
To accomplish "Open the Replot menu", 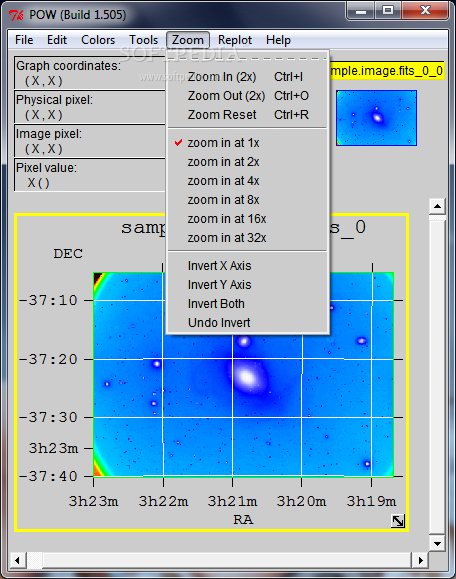I will [x=235, y=40].
